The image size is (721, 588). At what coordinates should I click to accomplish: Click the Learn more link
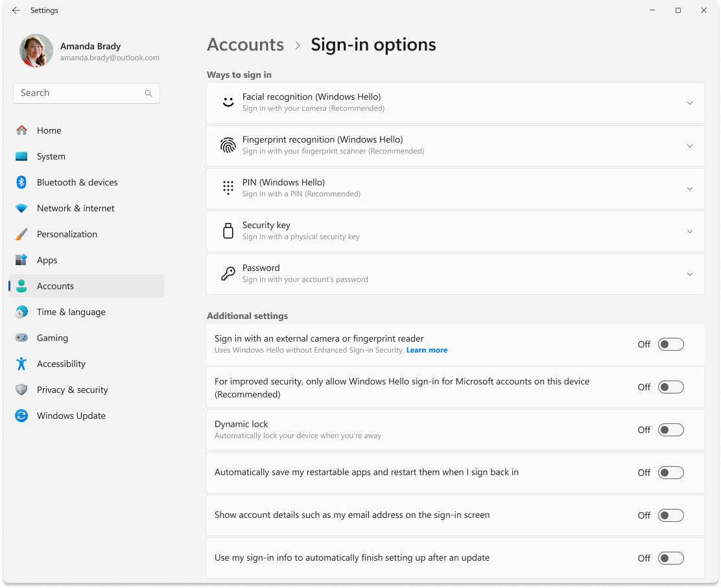426,349
